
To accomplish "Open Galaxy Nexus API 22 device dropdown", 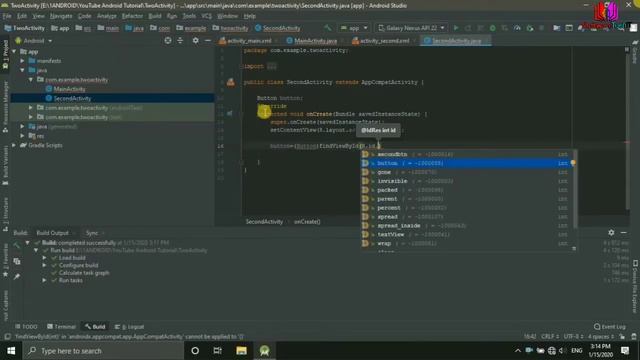I will click(x=411, y=28).
